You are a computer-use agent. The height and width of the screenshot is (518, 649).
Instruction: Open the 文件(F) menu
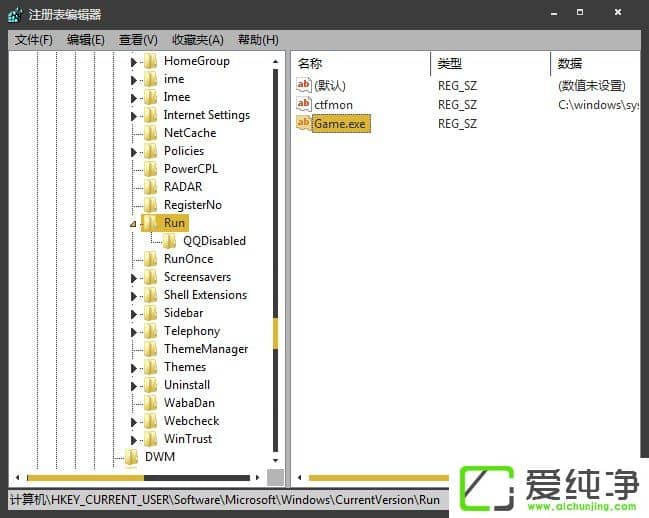click(x=34, y=39)
